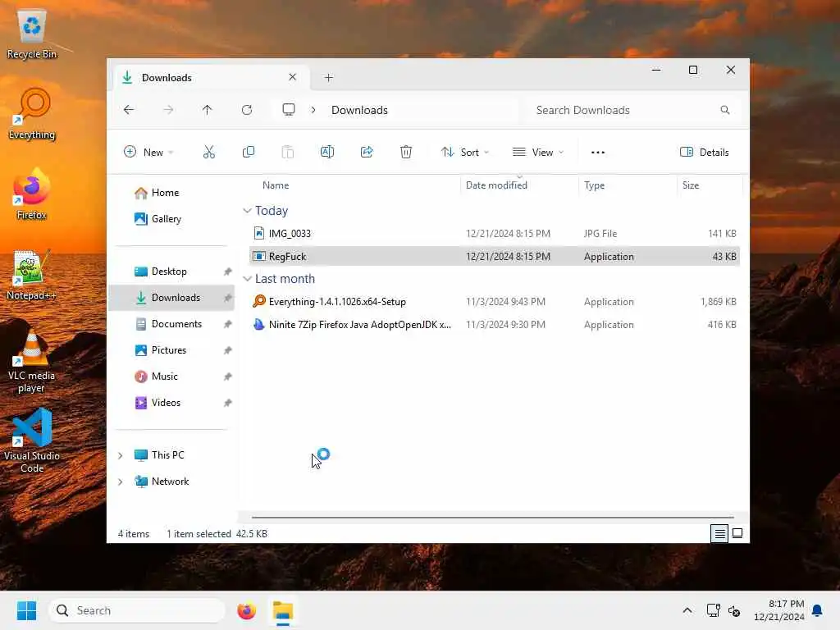Click the PC icon in address bar
The width and height of the screenshot is (840, 630).
(289, 110)
